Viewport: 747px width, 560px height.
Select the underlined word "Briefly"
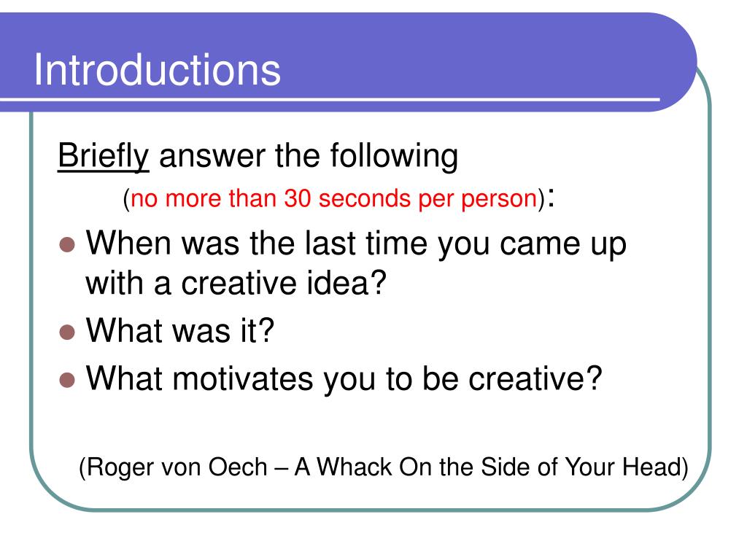click(x=104, y=156)
